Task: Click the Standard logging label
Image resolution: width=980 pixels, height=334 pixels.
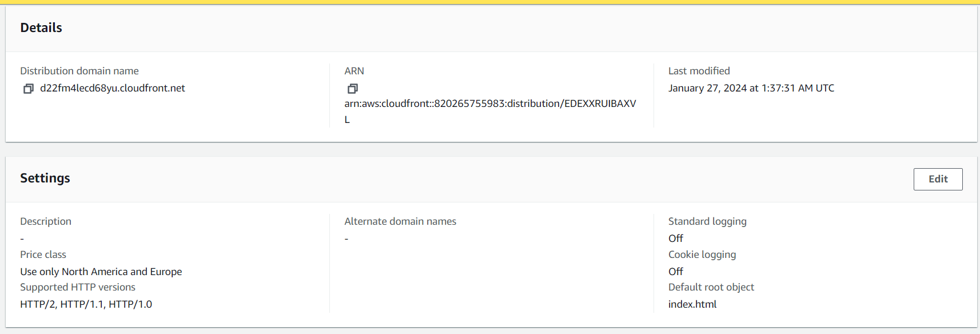Action: tap(707, 221)
